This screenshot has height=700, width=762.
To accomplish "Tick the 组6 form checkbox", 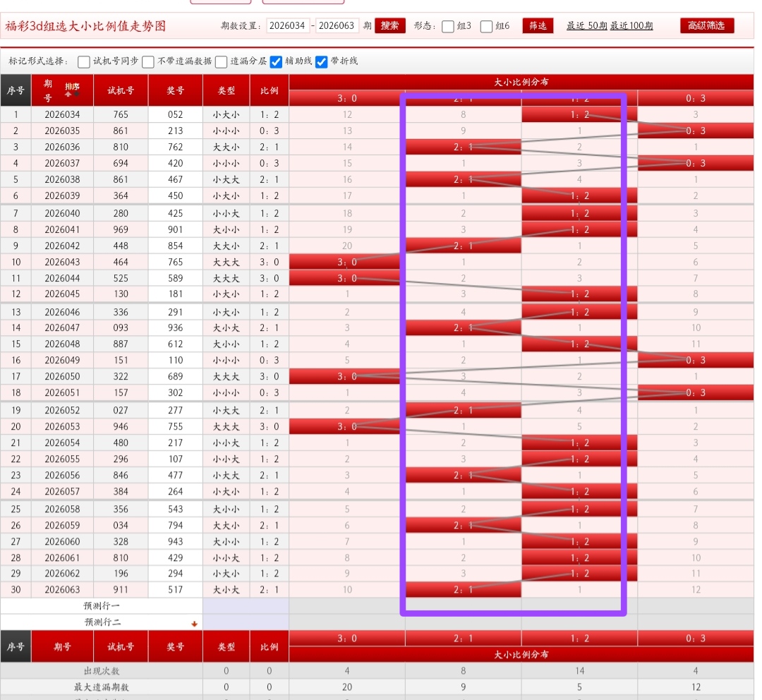I will click(x=487, y=27).
